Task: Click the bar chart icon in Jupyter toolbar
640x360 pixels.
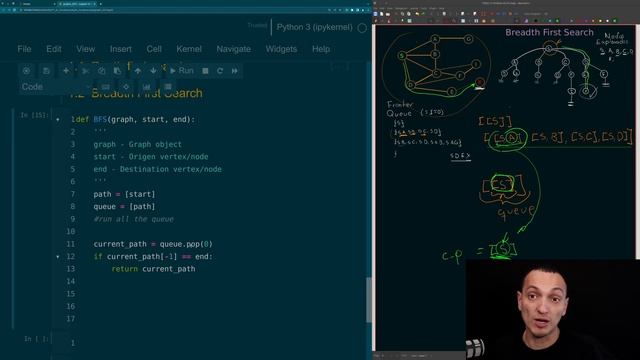Action: click(147, 87)
